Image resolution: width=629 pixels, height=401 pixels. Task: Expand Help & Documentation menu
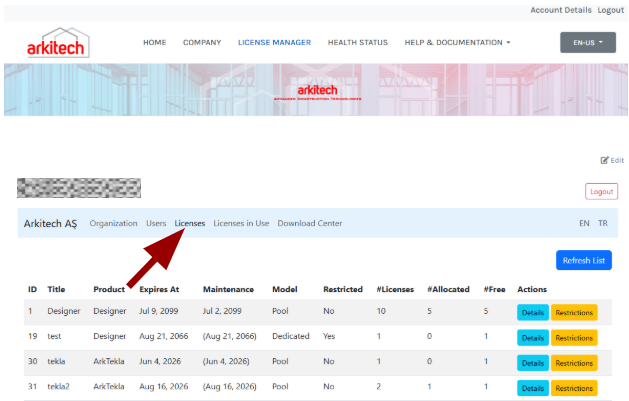coord(457,43)
